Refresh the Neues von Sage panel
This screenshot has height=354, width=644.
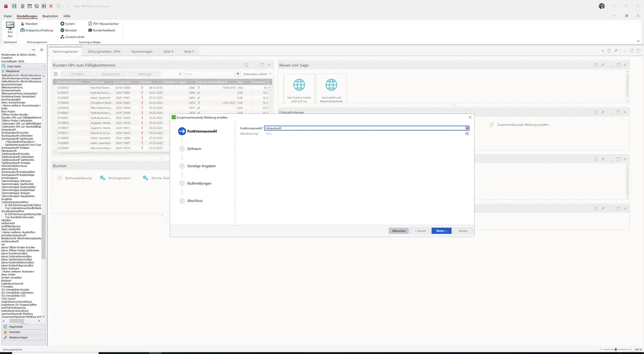tap(596, 65)
